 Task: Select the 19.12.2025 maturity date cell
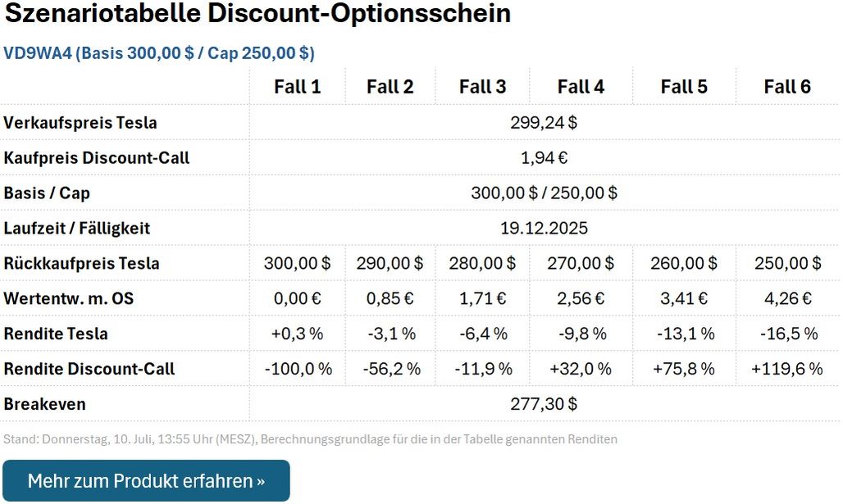[x=544, y=228]
